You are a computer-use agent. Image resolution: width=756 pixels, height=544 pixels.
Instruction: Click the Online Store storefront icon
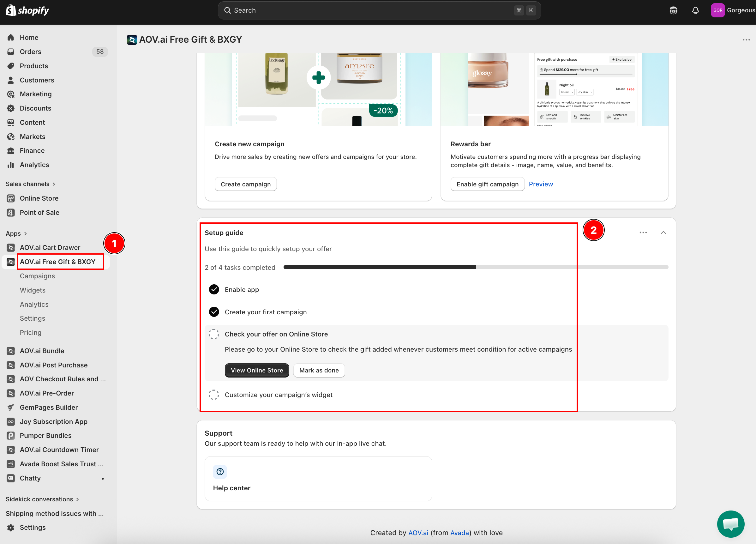(11, 198)
